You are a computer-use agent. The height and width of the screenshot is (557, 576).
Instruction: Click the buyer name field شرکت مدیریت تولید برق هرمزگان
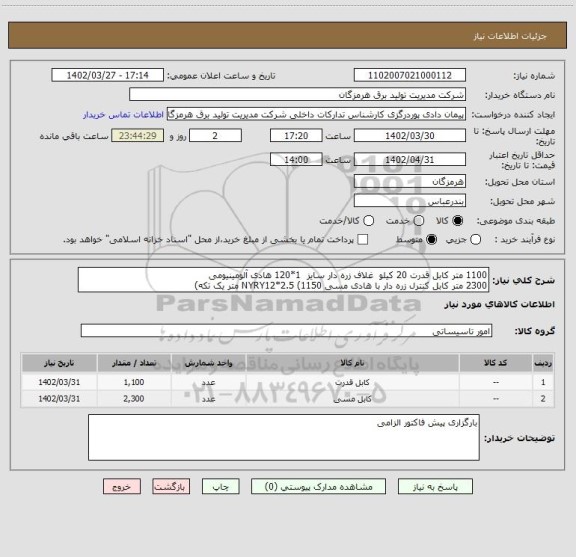298,95
